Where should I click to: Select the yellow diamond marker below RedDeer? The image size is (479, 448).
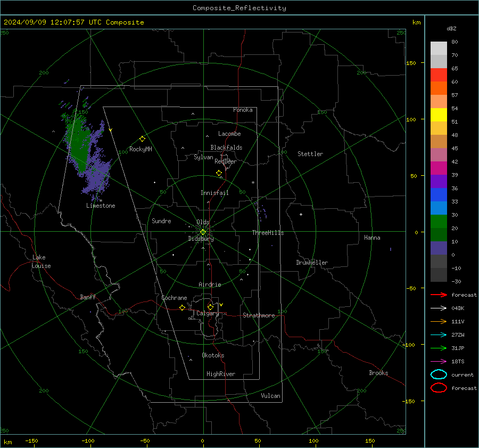[x=219, y=173]
